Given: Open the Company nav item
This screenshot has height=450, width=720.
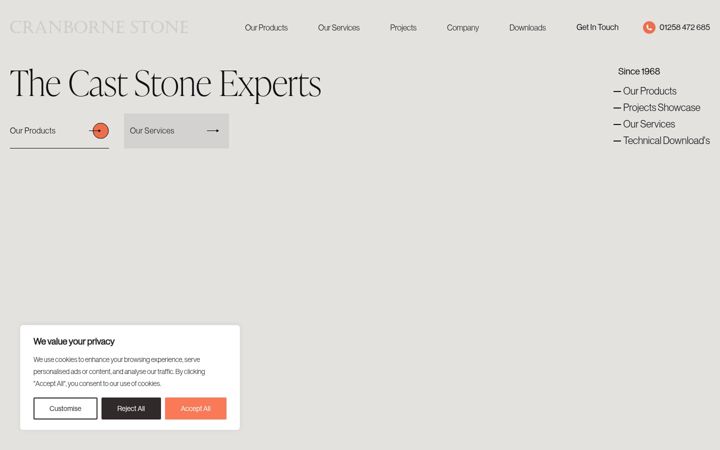Looking at the screenshot, I should tap(463, 28).
